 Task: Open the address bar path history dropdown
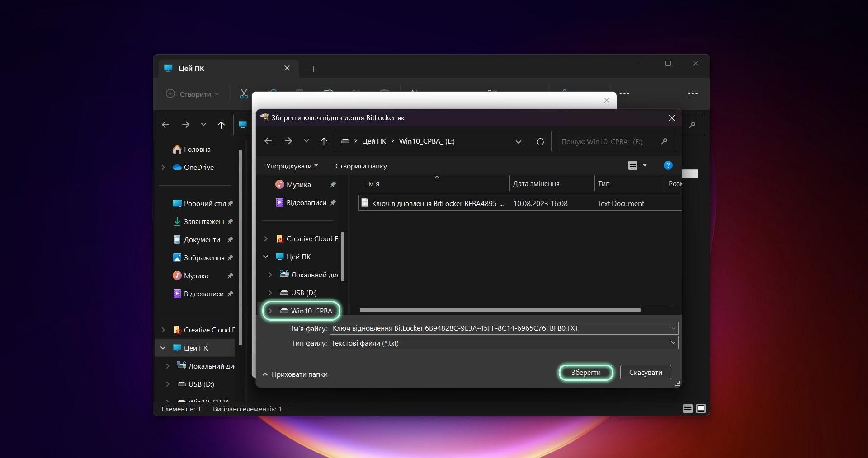tap(519, 142)
